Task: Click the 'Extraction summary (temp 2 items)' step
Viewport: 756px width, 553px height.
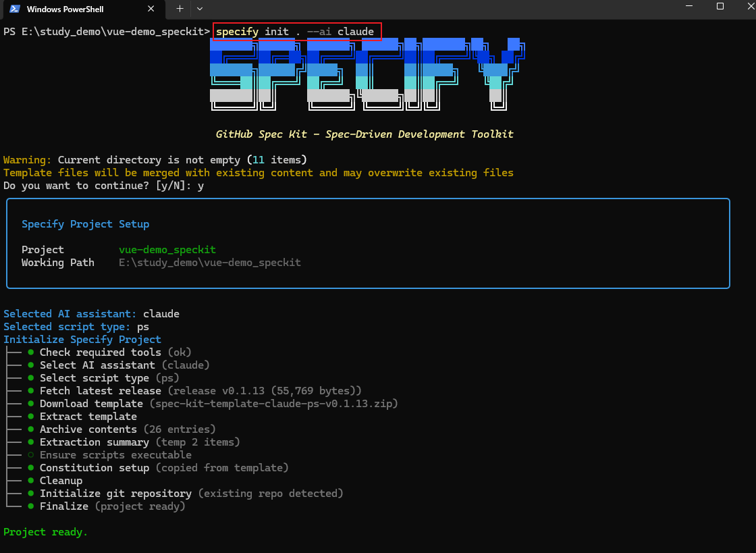Action: 134,442
